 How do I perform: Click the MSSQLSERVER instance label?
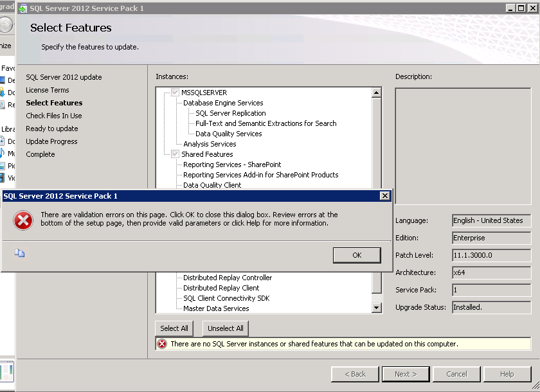204,93
